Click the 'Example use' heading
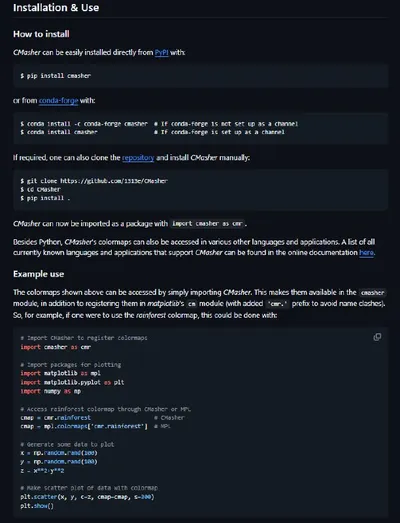This screenshot has height=523, width=400. [x=39, y=274]
